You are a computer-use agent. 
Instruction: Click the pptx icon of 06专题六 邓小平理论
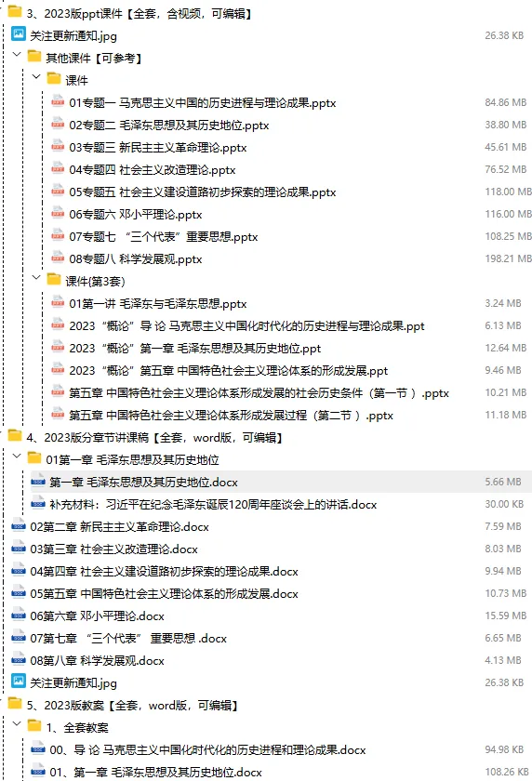[x=58, y=213]
